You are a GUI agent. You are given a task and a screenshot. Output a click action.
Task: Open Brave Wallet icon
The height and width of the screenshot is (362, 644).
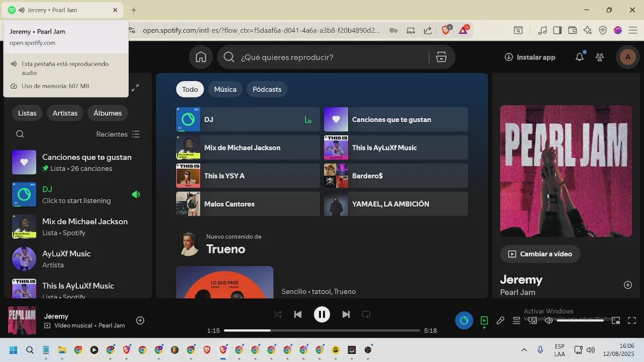[573, 30]
